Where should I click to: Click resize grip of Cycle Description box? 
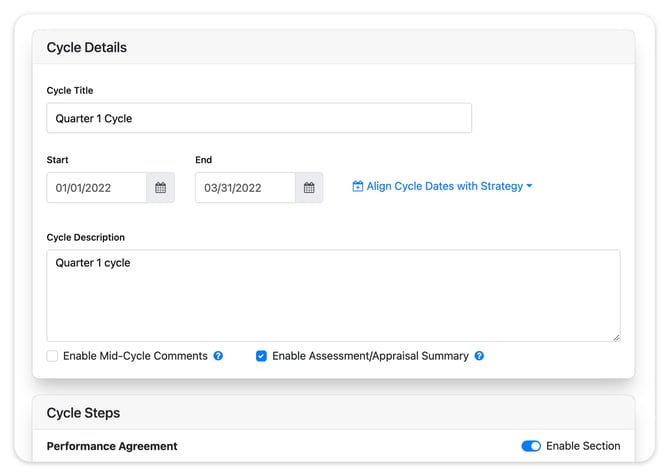tap(615, 337)
